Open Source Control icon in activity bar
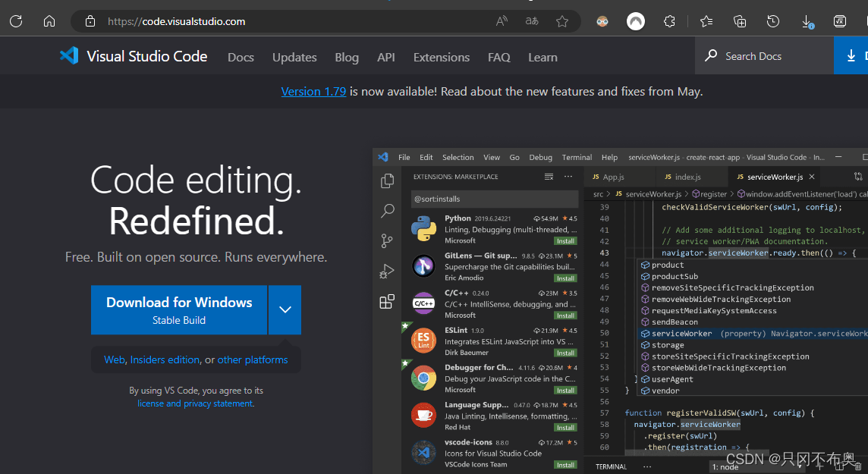868x474 pixels. [387, 240]
